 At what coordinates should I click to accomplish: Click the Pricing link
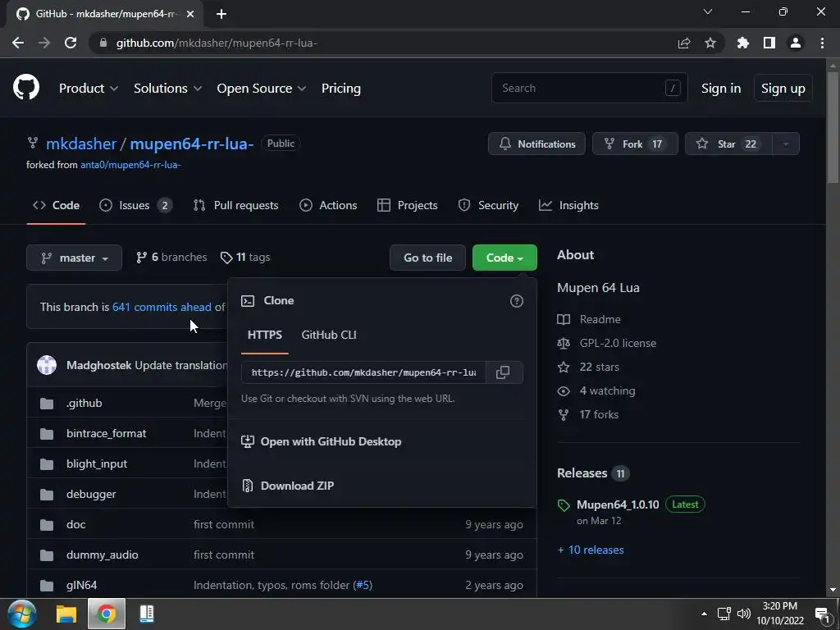coord(340,89)
